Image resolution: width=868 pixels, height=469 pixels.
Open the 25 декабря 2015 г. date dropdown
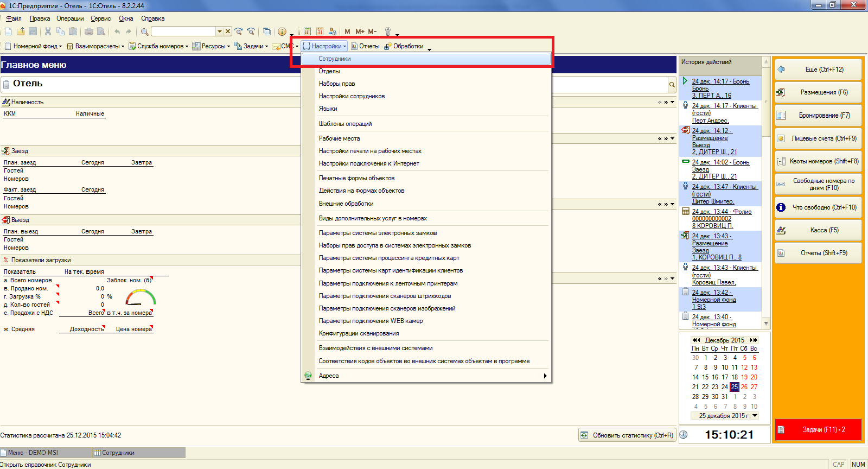pos(755,416)
